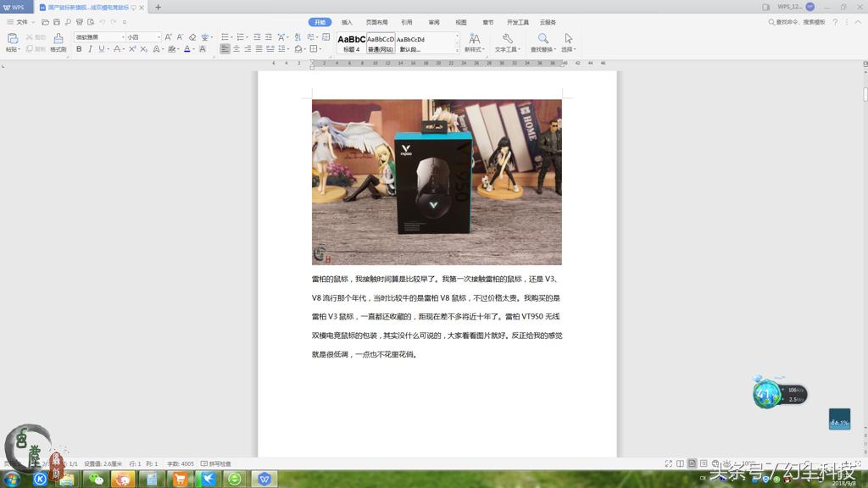Collapse the ribbon with the chevron
868x488 pixels.
(x=858, y=22)
